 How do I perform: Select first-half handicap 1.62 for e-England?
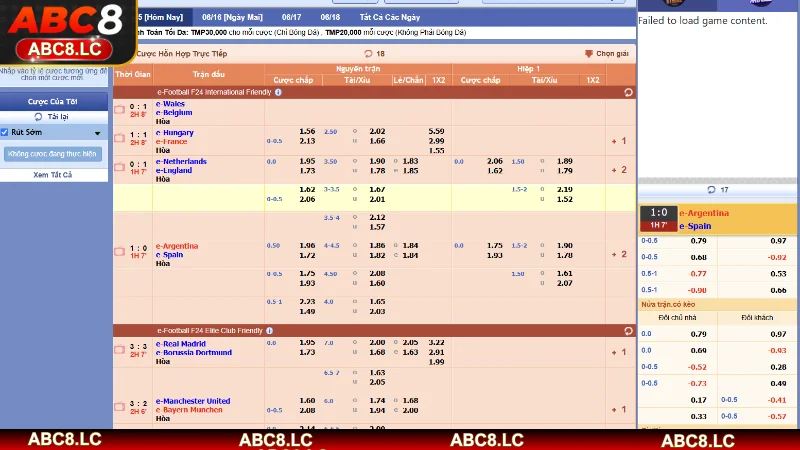(494, 171)
